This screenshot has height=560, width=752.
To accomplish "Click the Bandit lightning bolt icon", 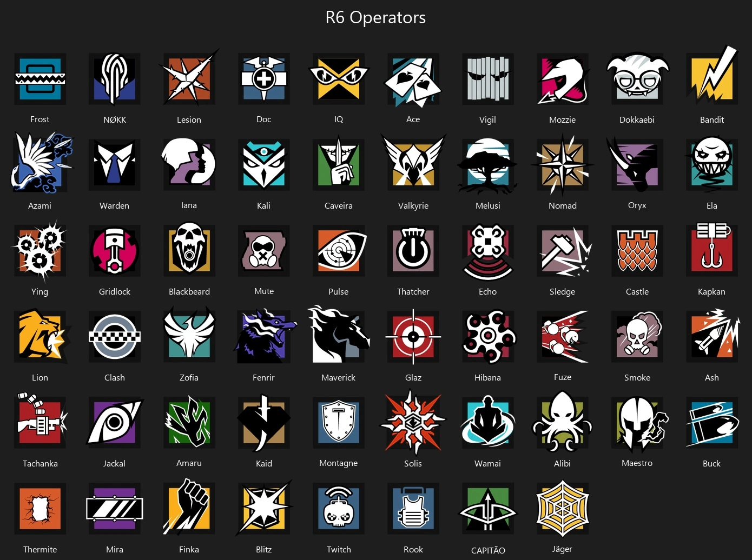I will (x=712, y=77).
